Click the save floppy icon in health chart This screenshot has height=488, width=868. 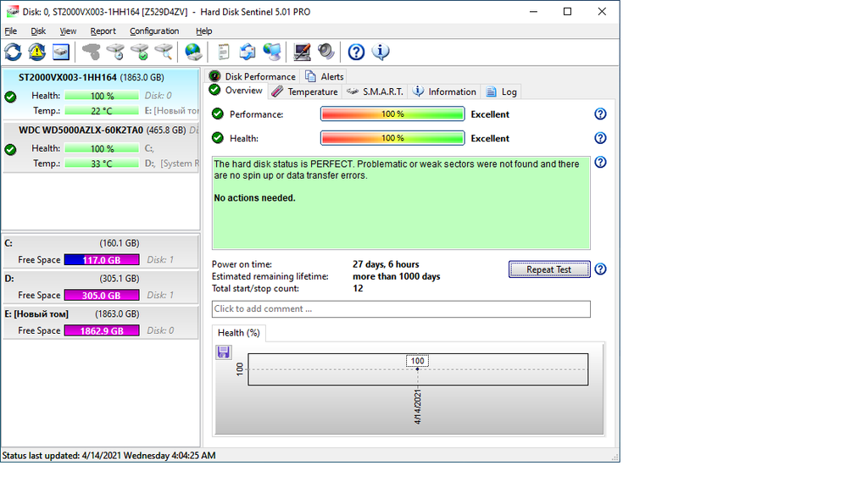[x=224, y=352]
